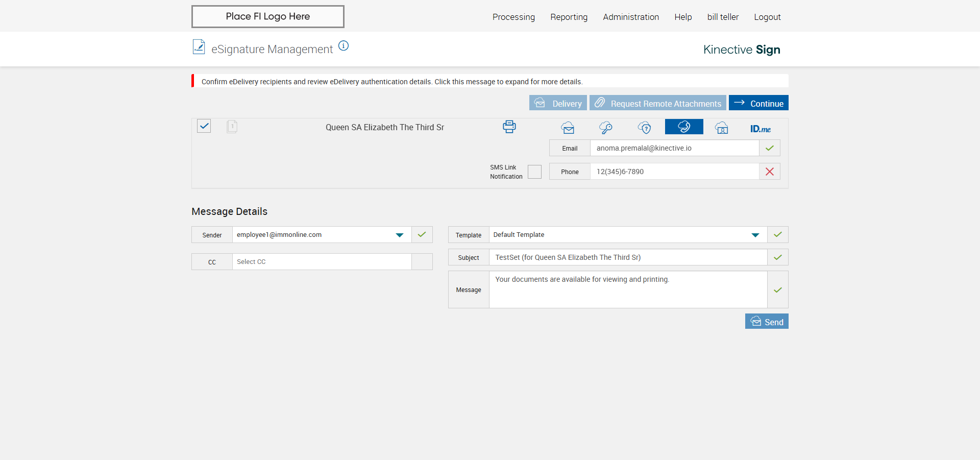Select the cloud key password authentication icon
The height and width of the screenshot is (460, 980).
click(606, 128)
